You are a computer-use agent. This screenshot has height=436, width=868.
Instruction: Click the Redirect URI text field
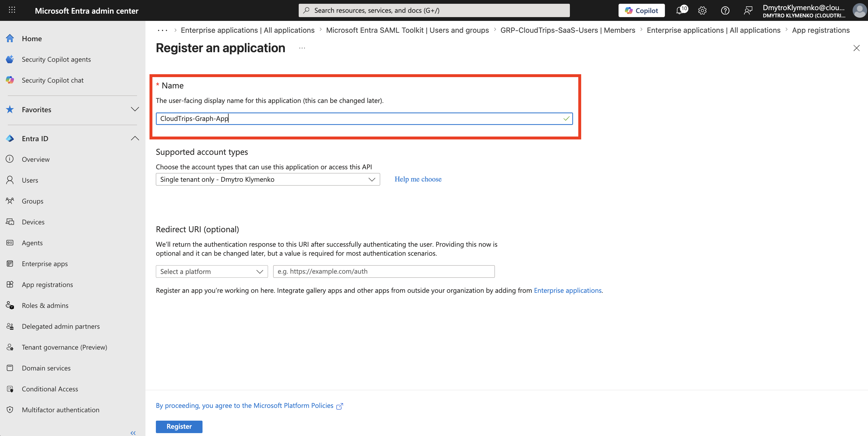coord(384,271)
